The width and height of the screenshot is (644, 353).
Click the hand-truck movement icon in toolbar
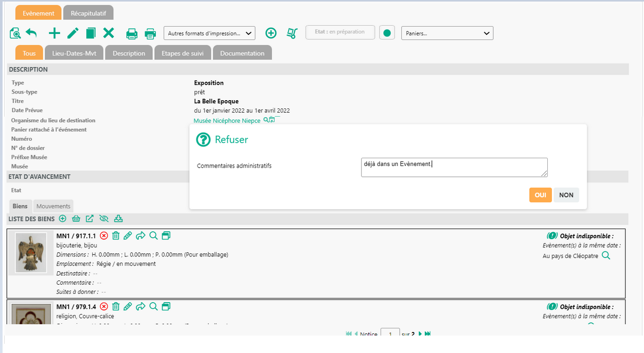[x=292, y=33]
